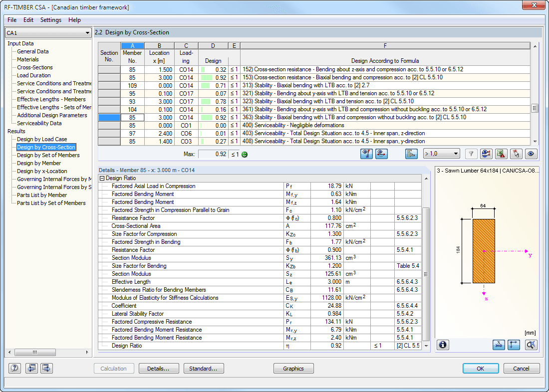Screen dimensions: 549x392
Task: Click the next window arrow icon
Action: point(46,368)
